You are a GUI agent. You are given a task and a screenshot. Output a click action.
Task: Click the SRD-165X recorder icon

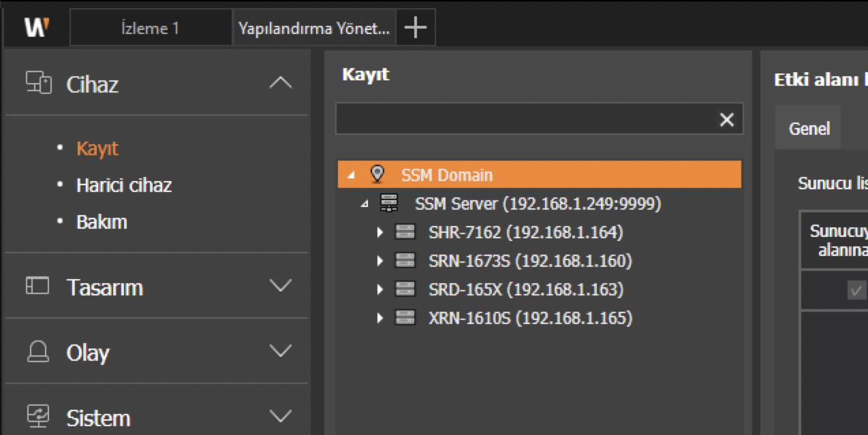click(404, 289)
